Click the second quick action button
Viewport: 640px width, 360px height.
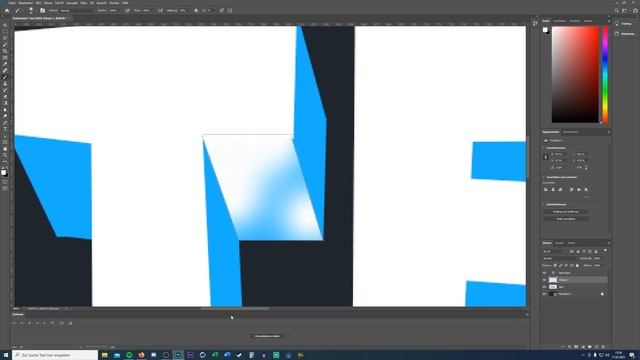[566, 219]
